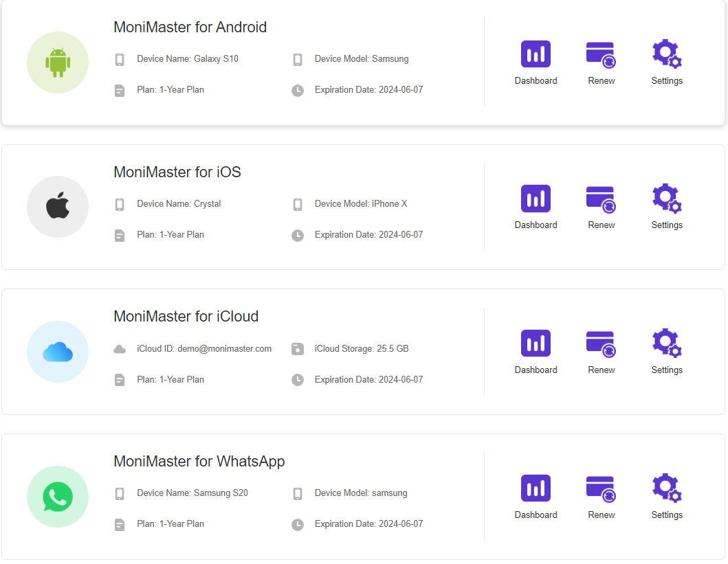Click the WhatsApp logo circle
This screenshot has width=728, height=564.
click(x=58, y=497)
